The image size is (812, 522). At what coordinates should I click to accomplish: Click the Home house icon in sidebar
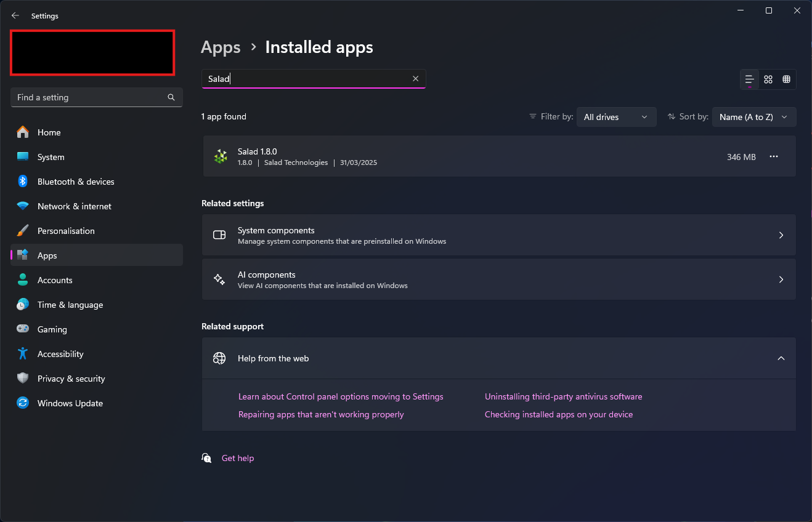click(23, 132)
